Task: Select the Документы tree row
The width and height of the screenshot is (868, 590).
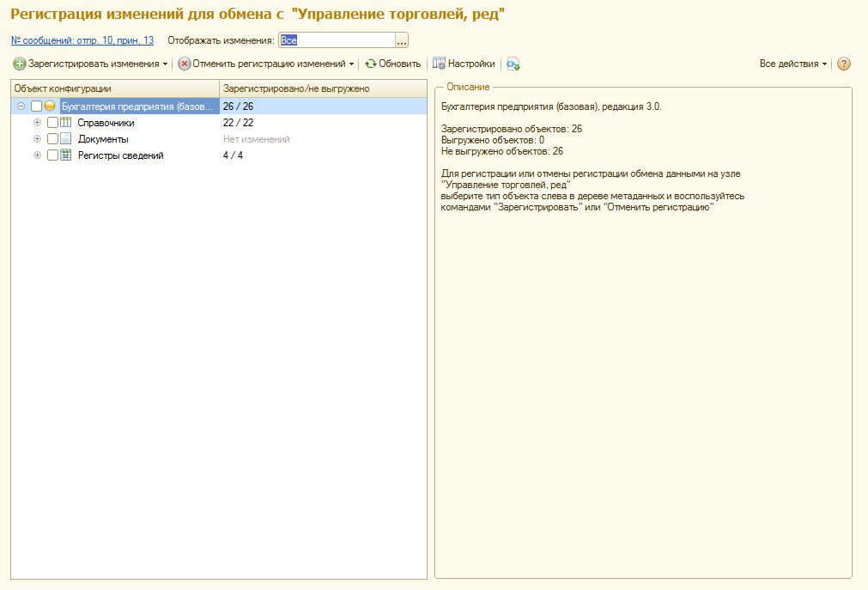Action: 219,139
